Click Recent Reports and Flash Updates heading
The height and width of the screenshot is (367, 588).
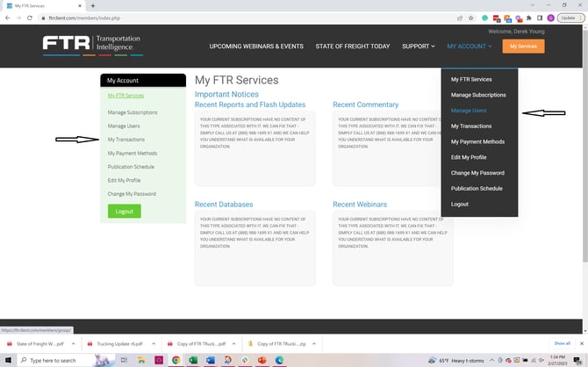pyautogui.click(x=250, y=104)
